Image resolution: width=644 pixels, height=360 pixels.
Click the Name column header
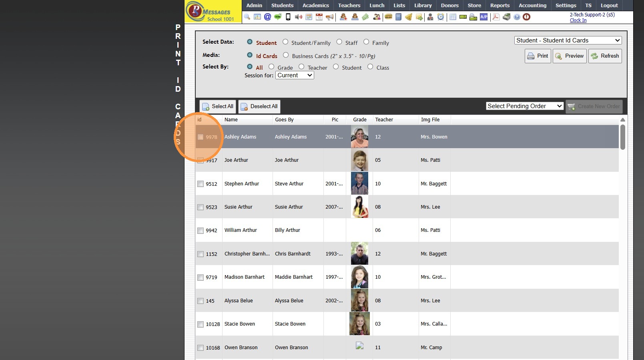(x=231, y=120)
